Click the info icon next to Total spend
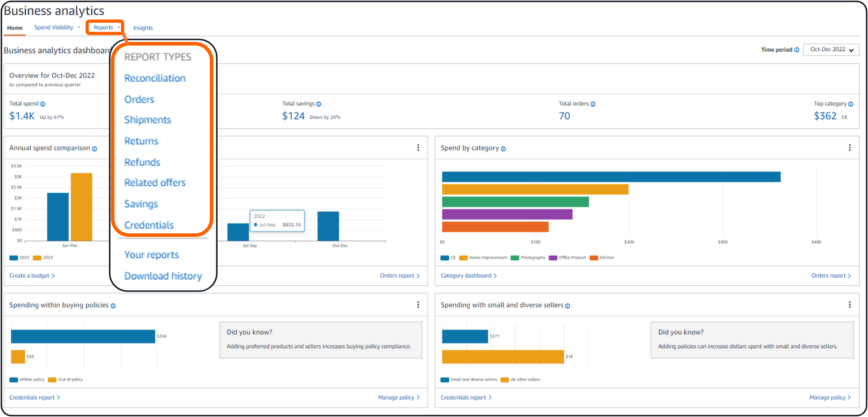Screen dimensions: 868x417 pos(43,104)
